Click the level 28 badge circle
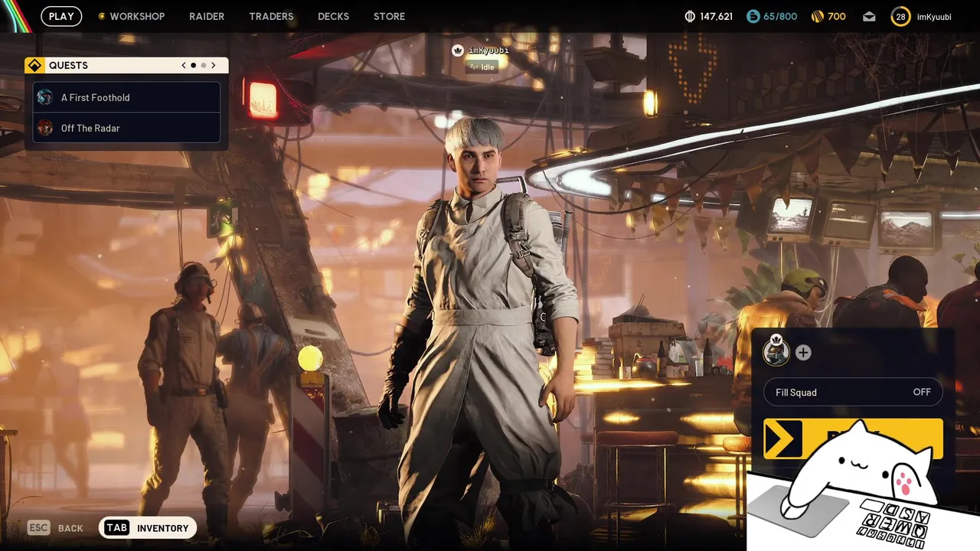 tap(900, 16)
